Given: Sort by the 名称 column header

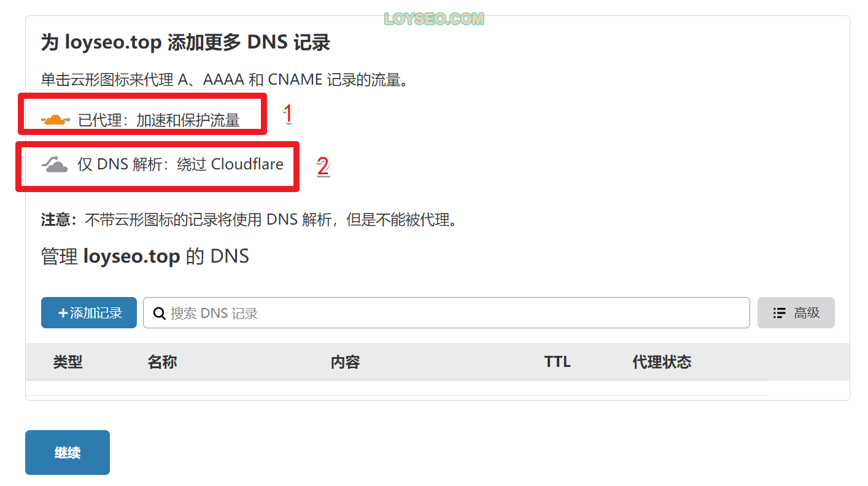Looking at the screenshot, I should pyautogui.click(x=162, y=362).
